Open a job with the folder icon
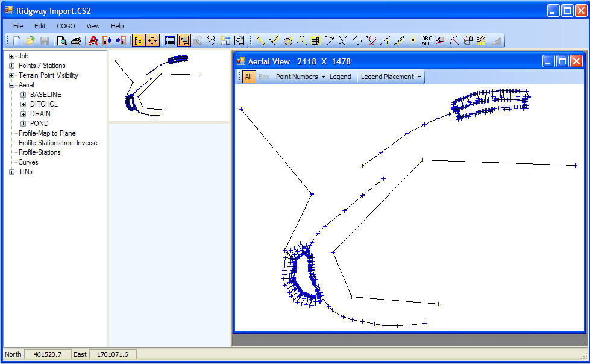The image size is (590, 364). [31, 40]
